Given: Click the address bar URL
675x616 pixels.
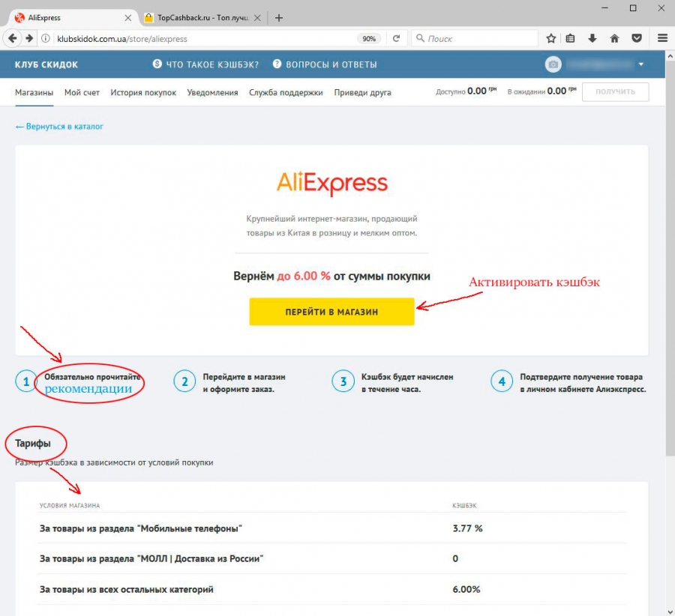Looking at the screenshot, I should (x=122, y=39).
